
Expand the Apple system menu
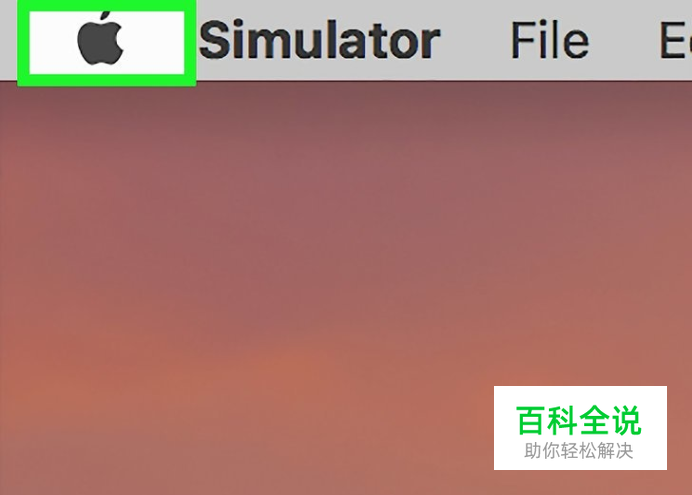[101, 39]
